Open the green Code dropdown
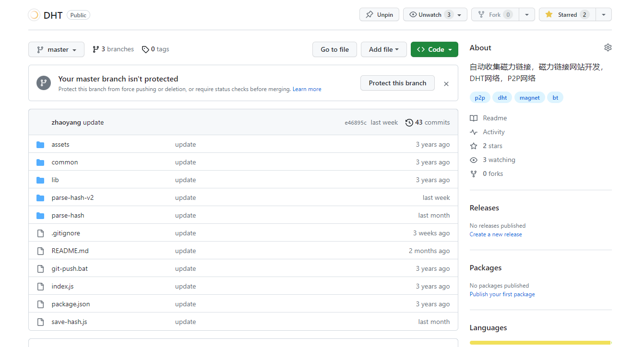Screen dimensions: 644x347 [x=434, y=49]
